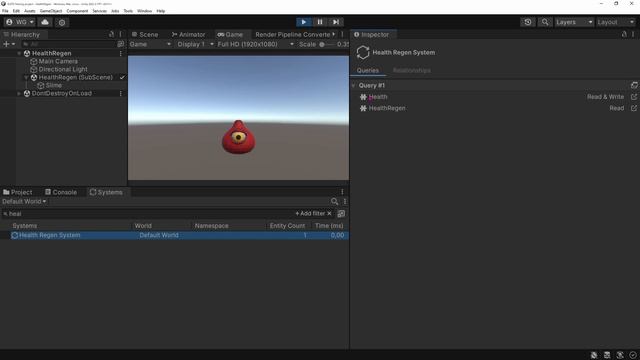Click the Namespace column header
This screenshot has width=640, height=360.
coord(211,226)
